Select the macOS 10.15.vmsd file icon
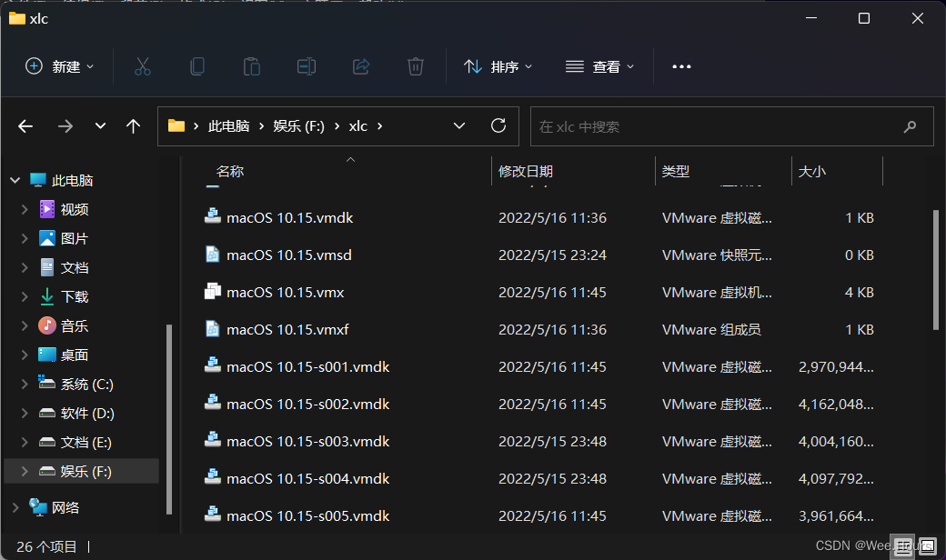This screenshot has width=946, height=560. click(212, 254)
